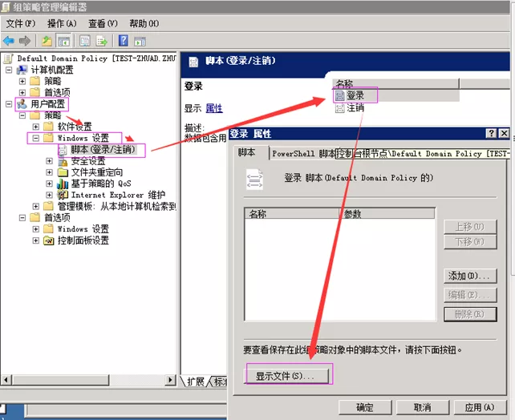Click the 确定 button
515x420 pixels.
click(x=364, y=407)
